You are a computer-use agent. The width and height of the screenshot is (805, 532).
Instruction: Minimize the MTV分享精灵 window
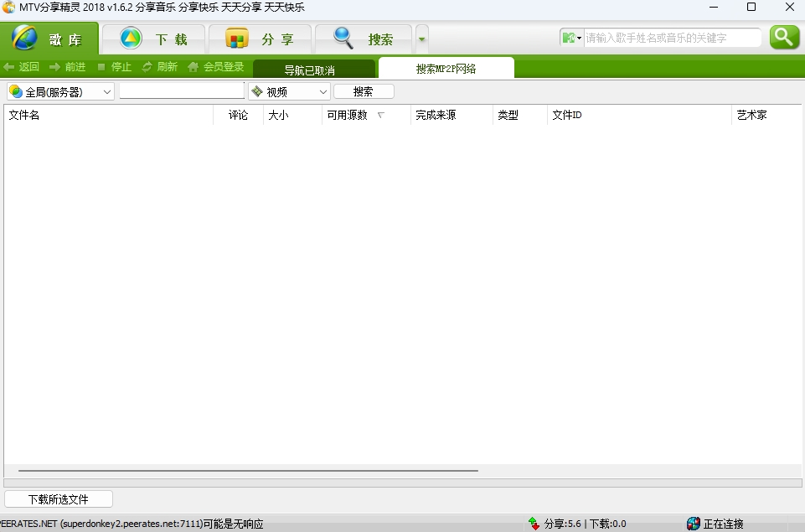(x=714, y=8)
